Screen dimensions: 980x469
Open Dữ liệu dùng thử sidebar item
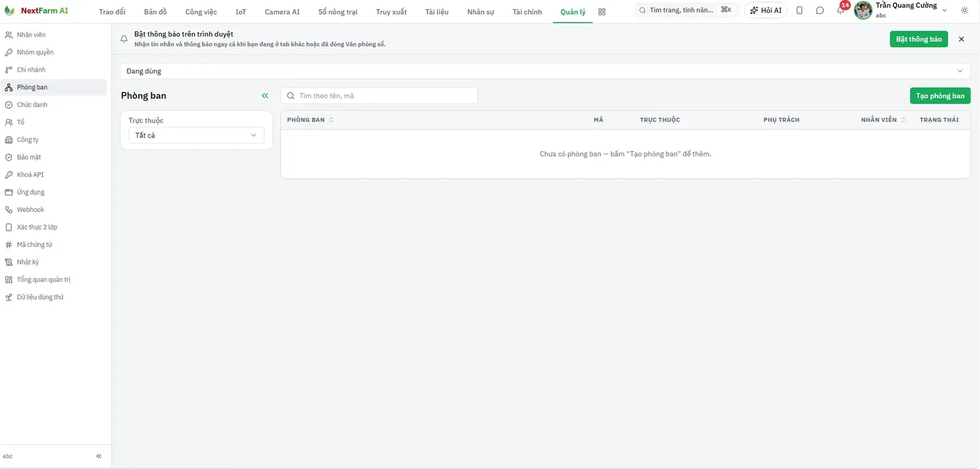[53, 297]
